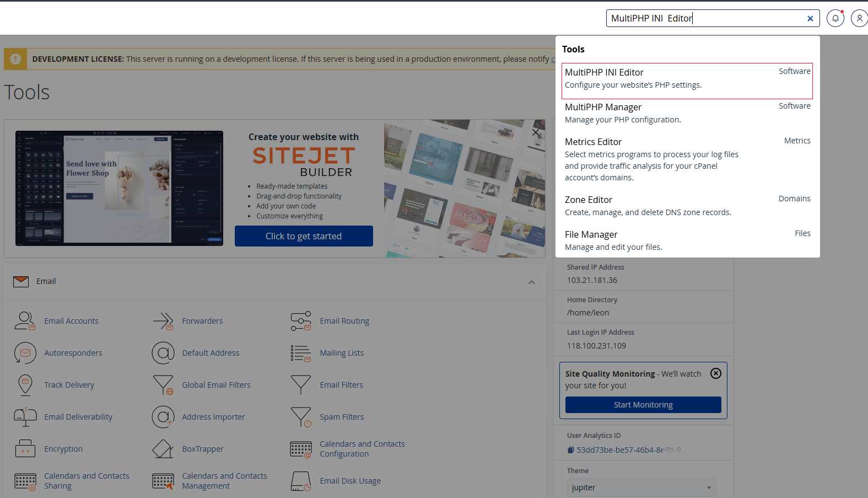Open MultiPHP INI Editor search result
Viewport: 868px width, 498px height.
687,81
